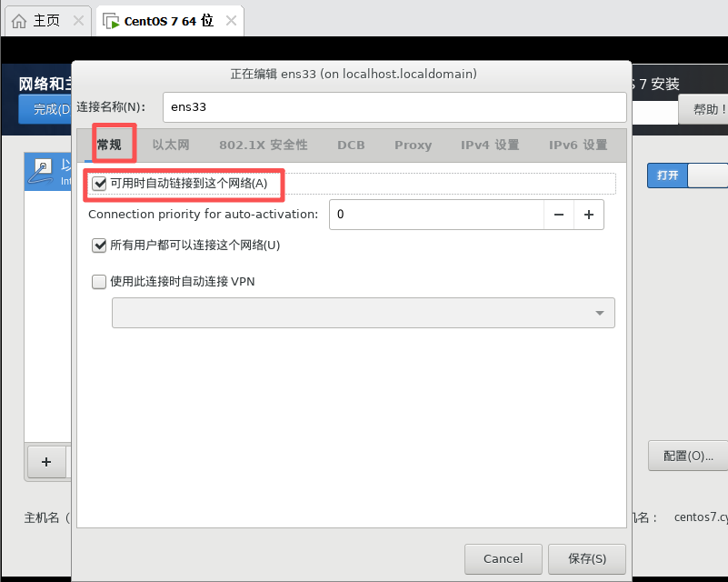Viewport: 728px width, 582px height.
Task: Select the 主页 tab
Action: [x=48, y=21]
